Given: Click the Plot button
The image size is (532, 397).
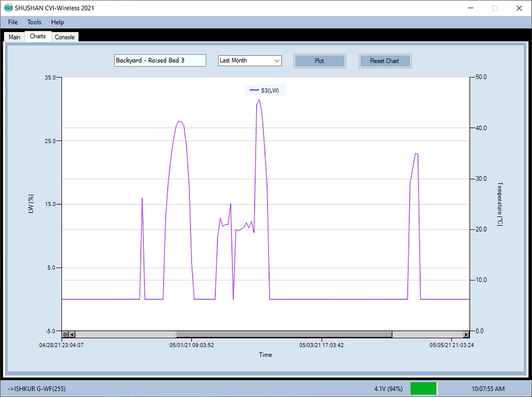Looking at the screenshot, I should tap(319, 61).
